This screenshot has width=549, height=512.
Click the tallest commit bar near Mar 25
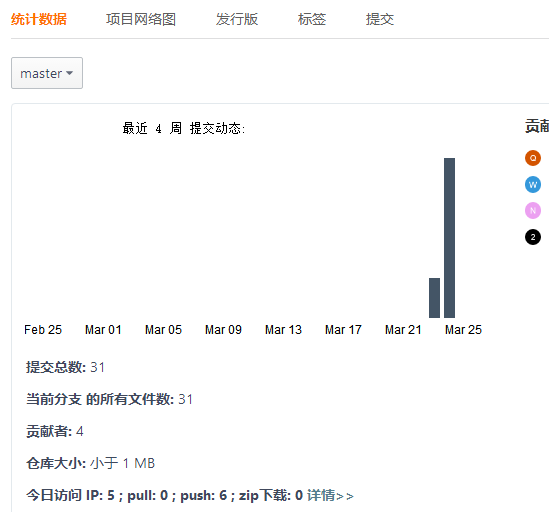click(x=449, y=238)
